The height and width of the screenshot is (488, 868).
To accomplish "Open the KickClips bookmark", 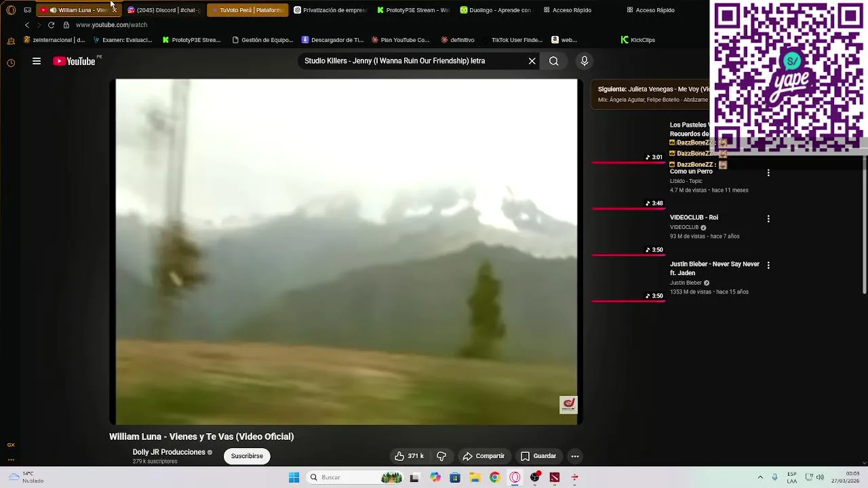I will coord(638,40).
